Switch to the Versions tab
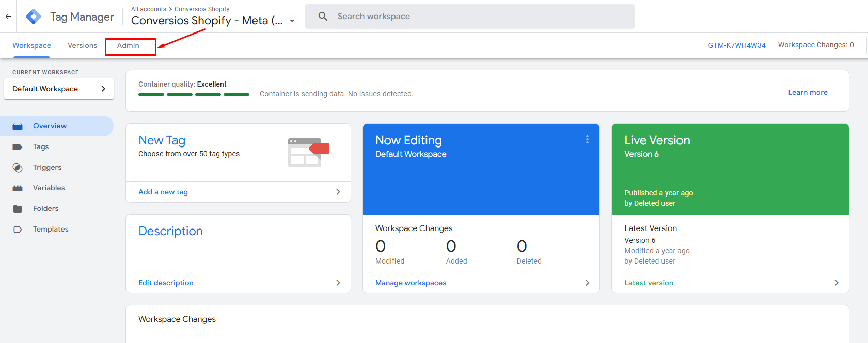Image resolution: width=868 pixels, height=343 pixels. coord(82,45)
